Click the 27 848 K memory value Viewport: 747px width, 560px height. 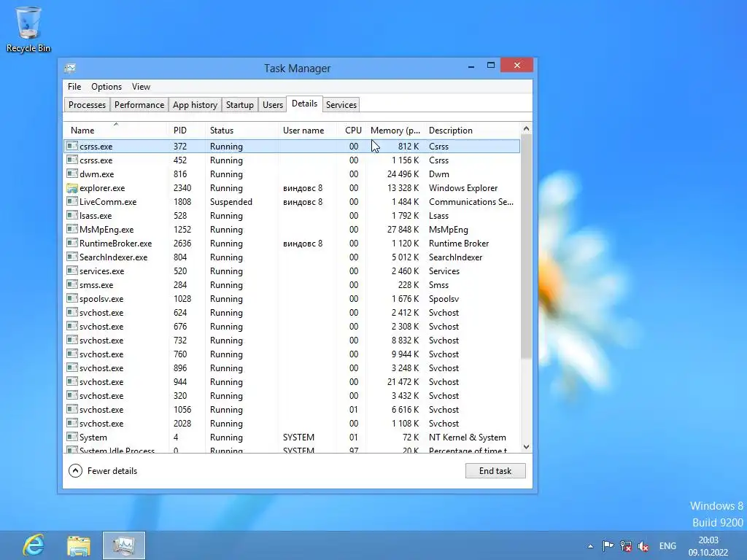coord(403,230)
